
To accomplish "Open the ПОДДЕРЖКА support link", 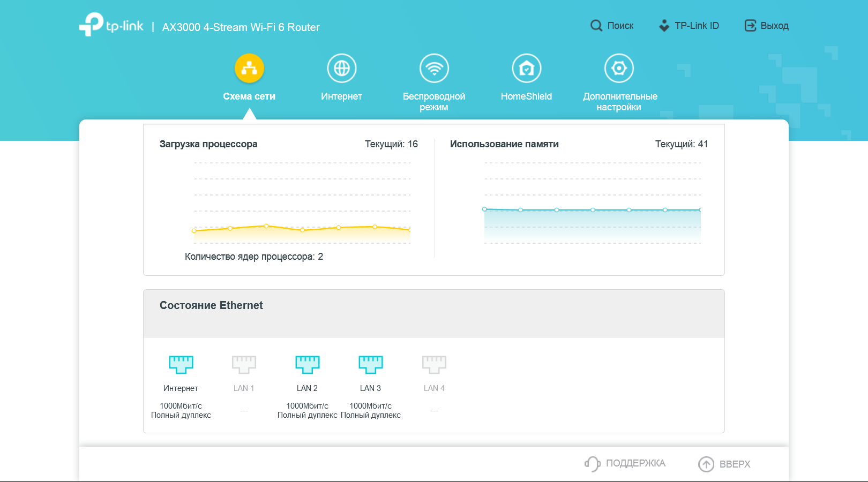I will pyautogui.click(x=635, y=463).
